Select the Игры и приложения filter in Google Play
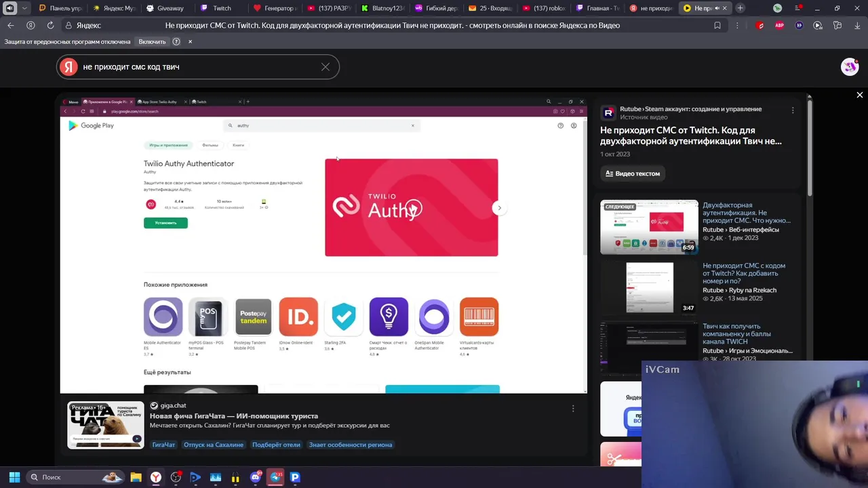This screenshot has width=868, height=488. point(169,145)
